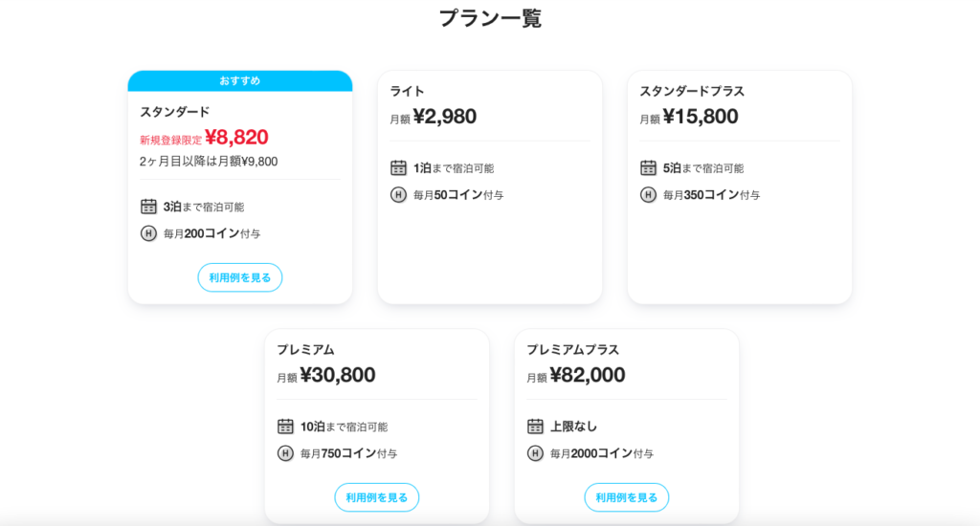The height and width of the screenshot is (526, 980).
Task: Click the calendar icon in Standard plan
Action: (148, 207)
